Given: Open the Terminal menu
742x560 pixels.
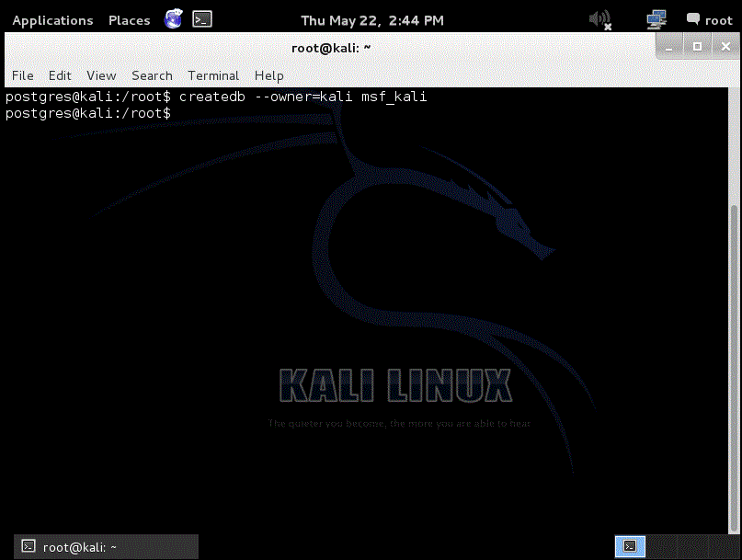Looking at the screenshot, I should (213, 75).
